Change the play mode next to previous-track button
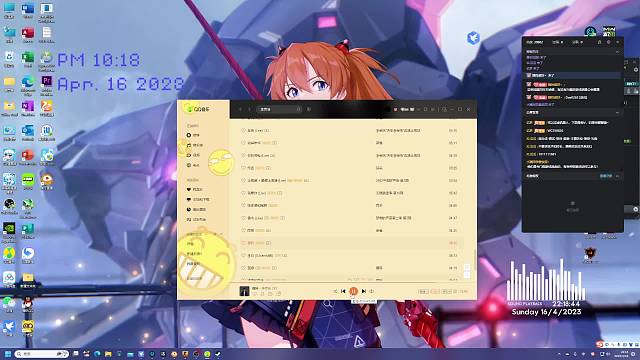Screen dimensions: 640x360 pos(335,291)
